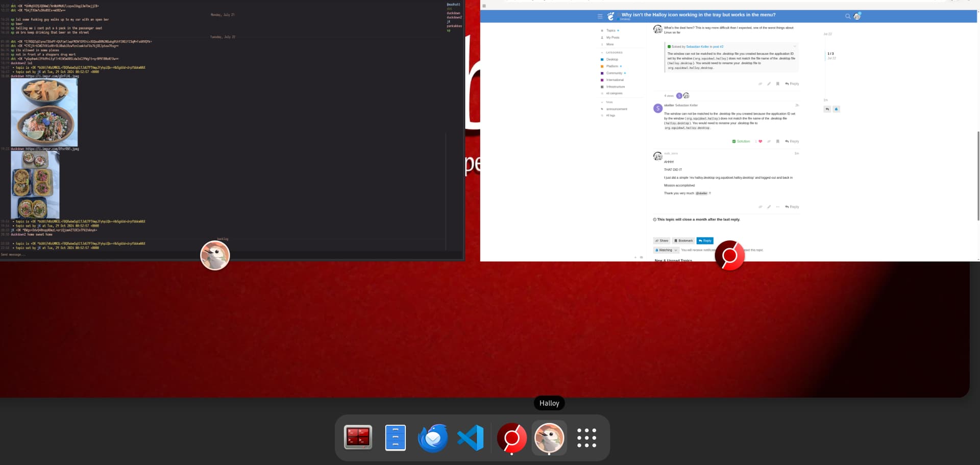Click Reply on the first forum post

coord(792,84)
